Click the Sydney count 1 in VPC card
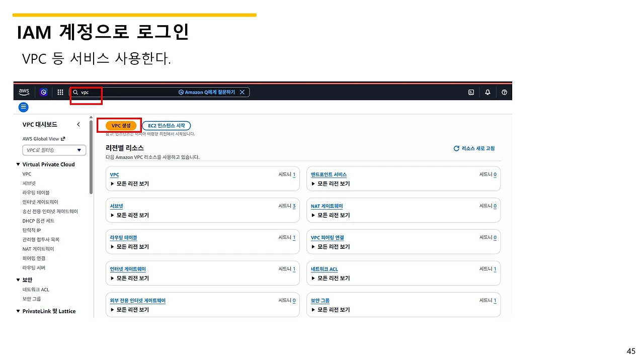 294,174
